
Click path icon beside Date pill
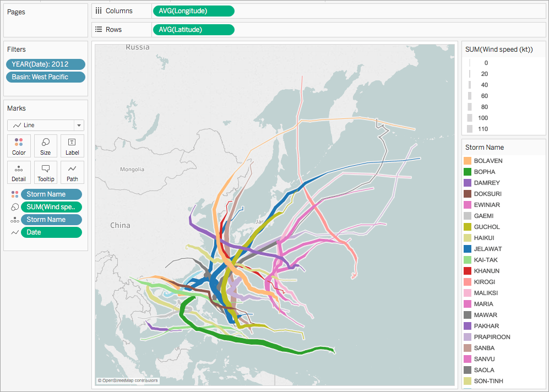pos(15,232)
